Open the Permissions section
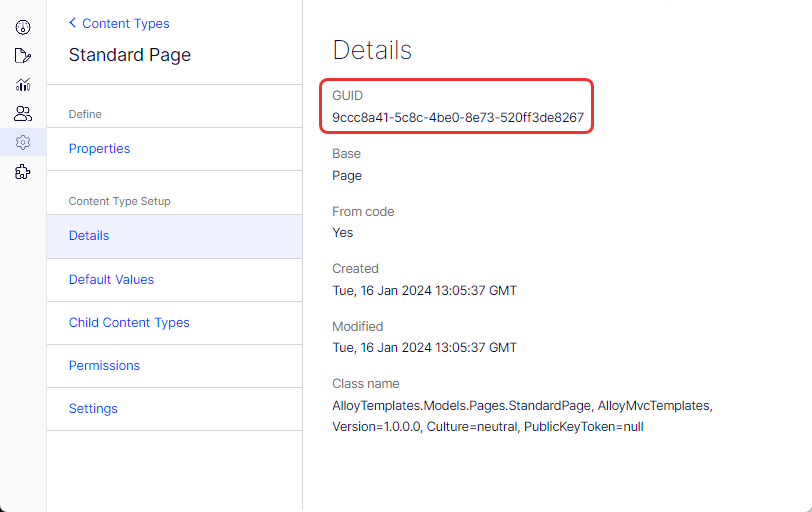This screenshot has height=512, width=812. [175, 365]
